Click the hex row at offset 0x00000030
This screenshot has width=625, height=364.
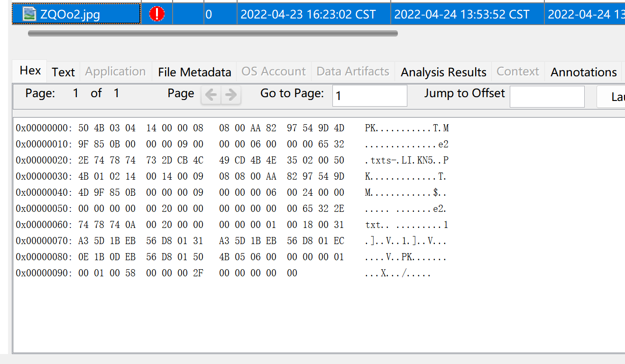click(231, 176)
